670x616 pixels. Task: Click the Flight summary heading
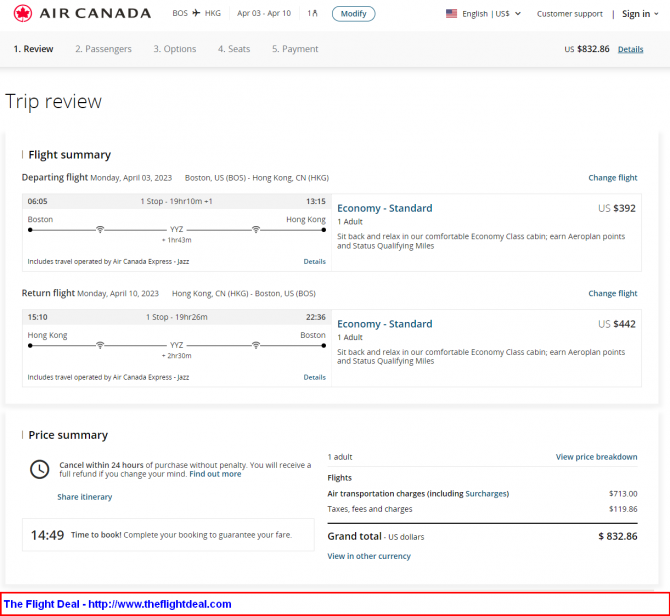(x=69, y=155)
